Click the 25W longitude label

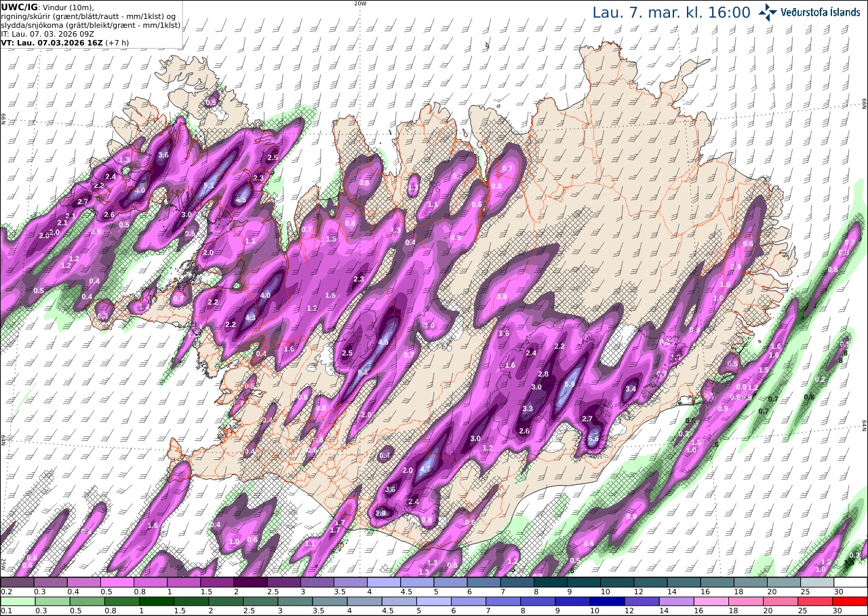(3, 563)
